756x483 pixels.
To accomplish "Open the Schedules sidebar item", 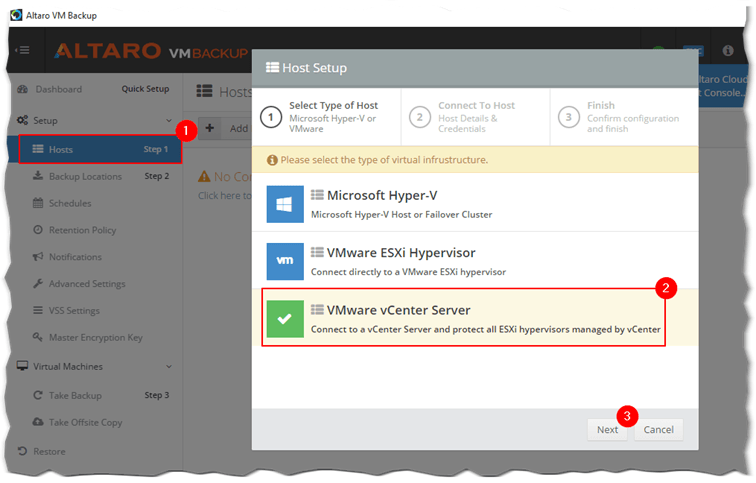I will pos(70,203).
